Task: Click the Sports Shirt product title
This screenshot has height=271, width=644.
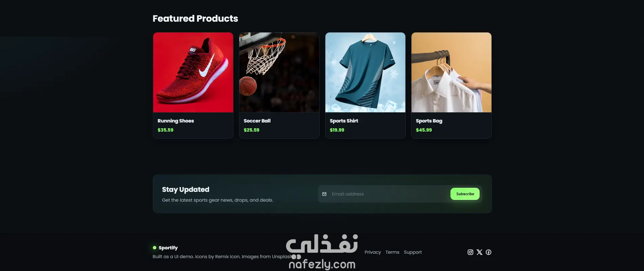Action: (344, 121)
